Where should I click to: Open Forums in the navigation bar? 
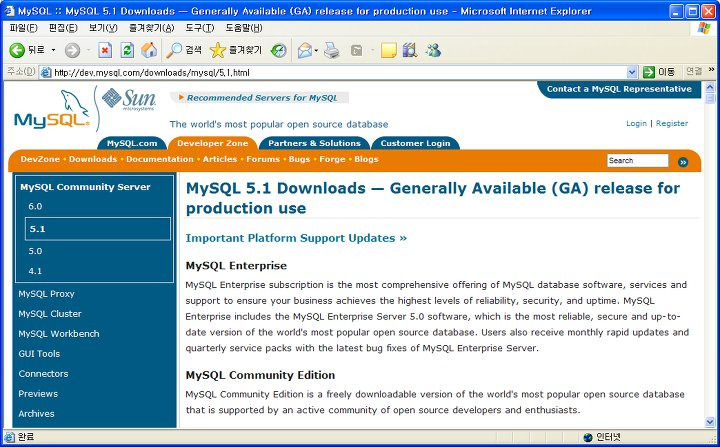click(x=263, y=159)
